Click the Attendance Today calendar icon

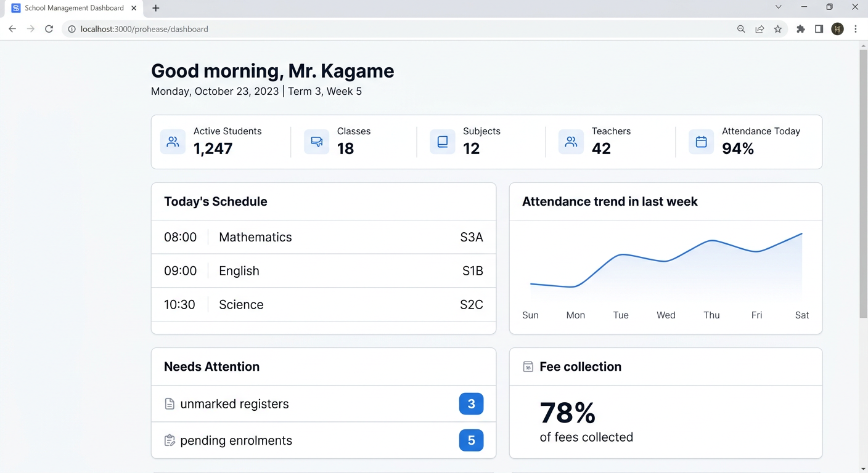click(x=701, y=142)
